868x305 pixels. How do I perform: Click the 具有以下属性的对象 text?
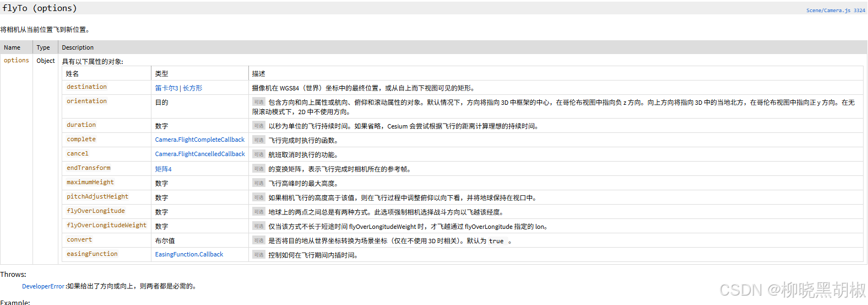click(93, 62)
